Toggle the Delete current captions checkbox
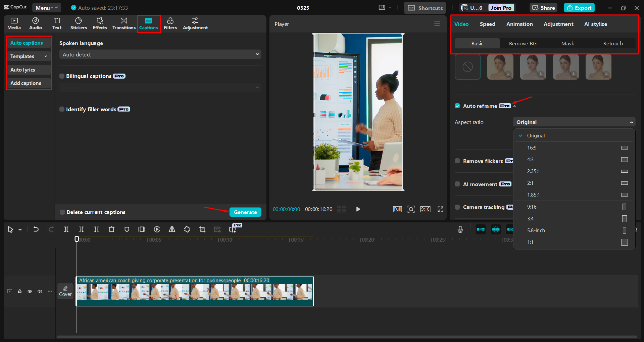The height and width of the screenshot is (342, 644). click(x=62, y=212)
